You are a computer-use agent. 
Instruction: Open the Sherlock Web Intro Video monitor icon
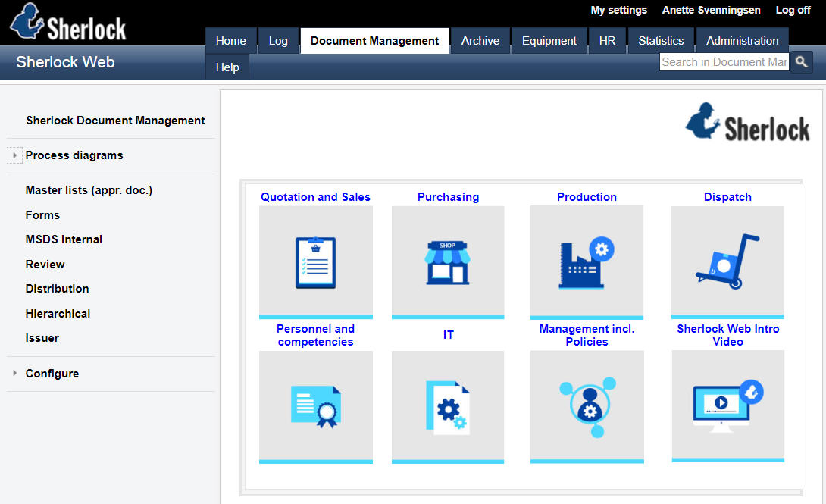728,407
